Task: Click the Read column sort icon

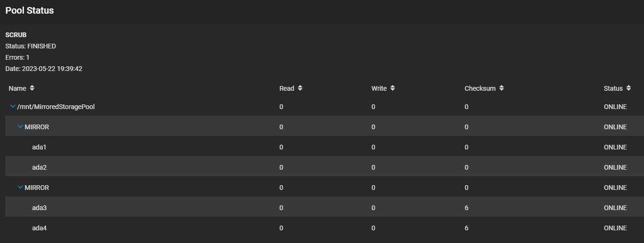Action: pos(300,88)
